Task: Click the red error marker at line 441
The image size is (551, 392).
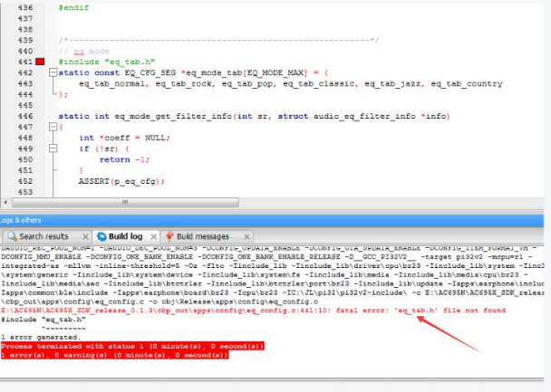Action: (x=40, y=62)
